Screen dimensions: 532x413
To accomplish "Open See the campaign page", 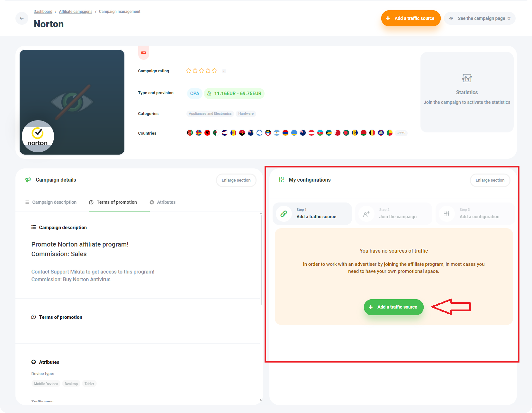I will 479,18.
